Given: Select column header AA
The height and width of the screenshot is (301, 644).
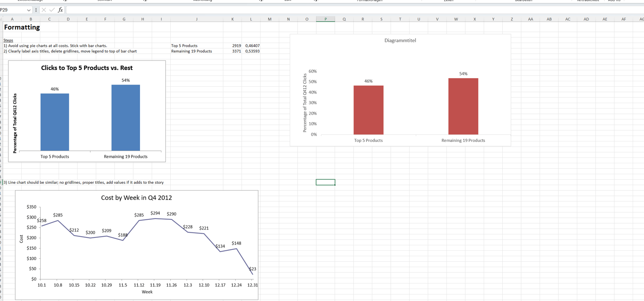Looking at the screenshot, I should coord(530,19).
